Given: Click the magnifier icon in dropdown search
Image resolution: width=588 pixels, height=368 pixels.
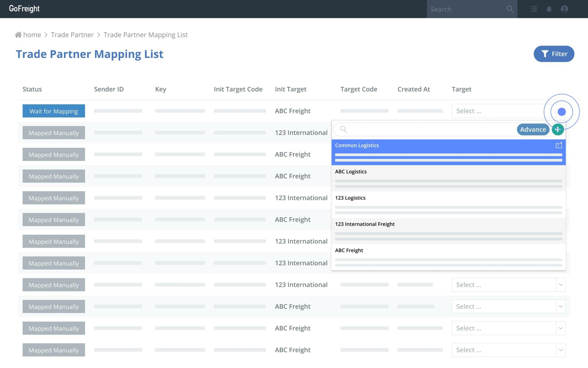Looking at the screenshot, I should click(343, 129).
